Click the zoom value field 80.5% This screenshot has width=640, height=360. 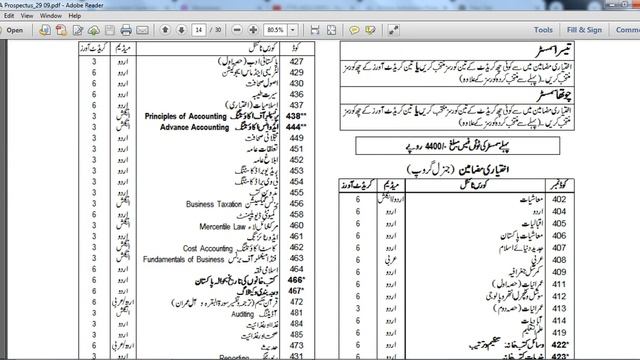click(x=276, y=30)
